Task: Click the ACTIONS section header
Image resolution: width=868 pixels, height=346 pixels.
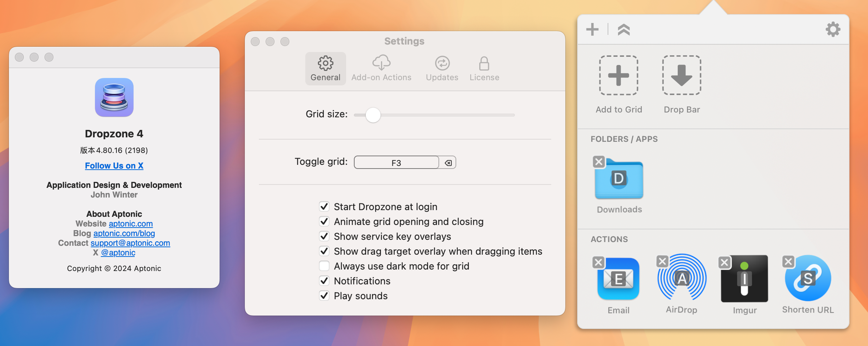Action: click(x=609, y=239)
